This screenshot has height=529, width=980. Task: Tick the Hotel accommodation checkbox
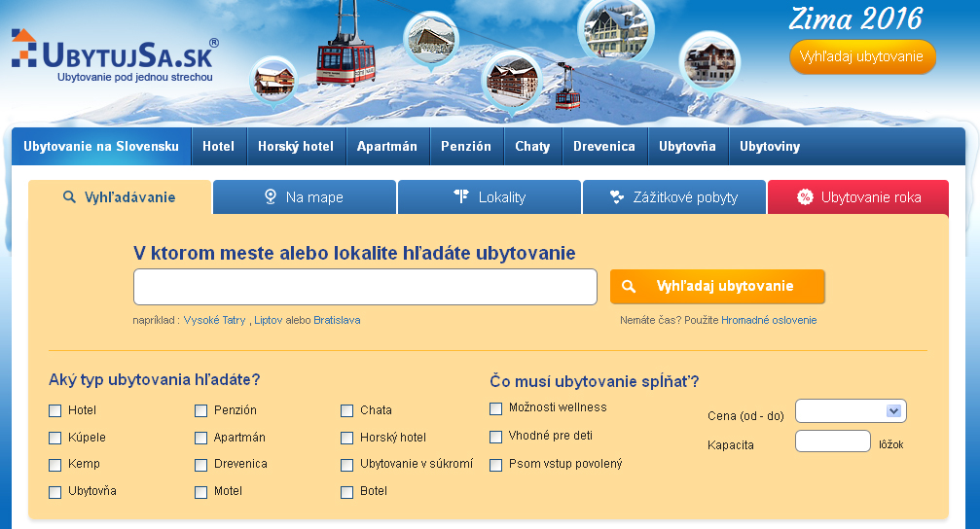(x=55, y=410)
